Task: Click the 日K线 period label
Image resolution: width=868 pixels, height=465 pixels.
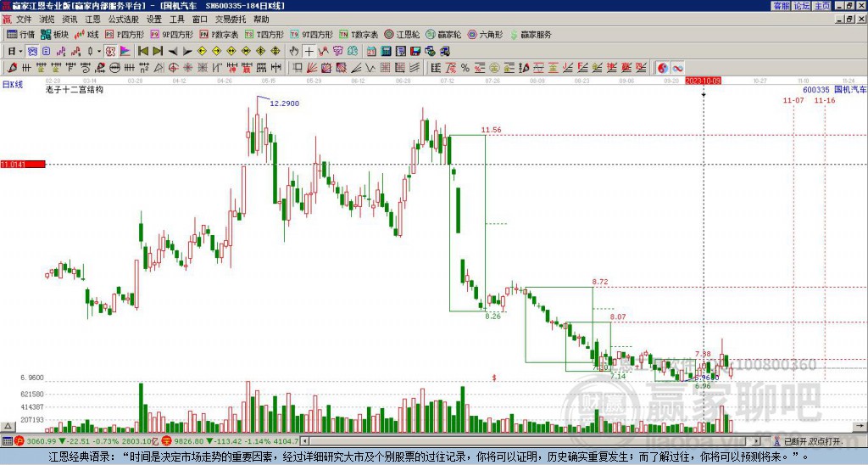Action: click(x=13, y=85)
